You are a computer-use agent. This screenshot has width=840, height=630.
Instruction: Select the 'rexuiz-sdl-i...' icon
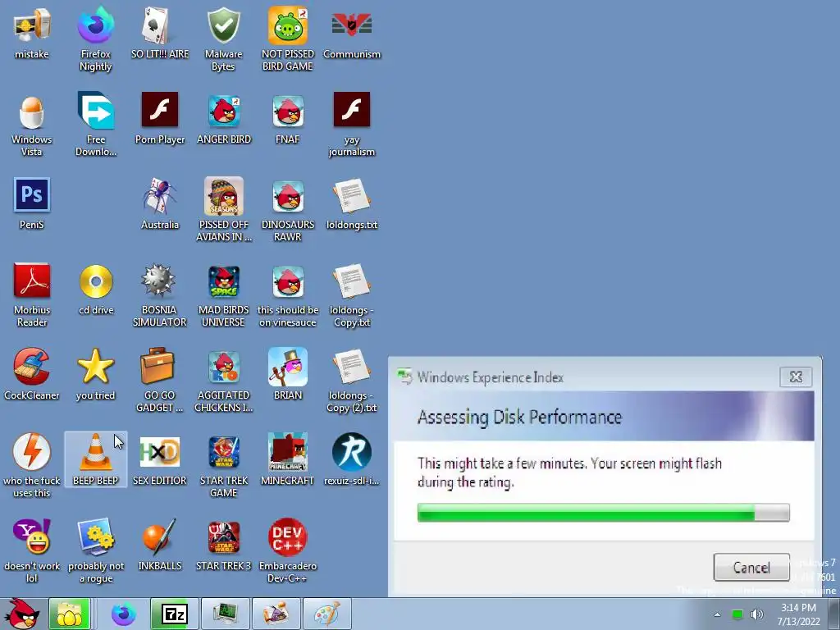(x=351, y=459)
